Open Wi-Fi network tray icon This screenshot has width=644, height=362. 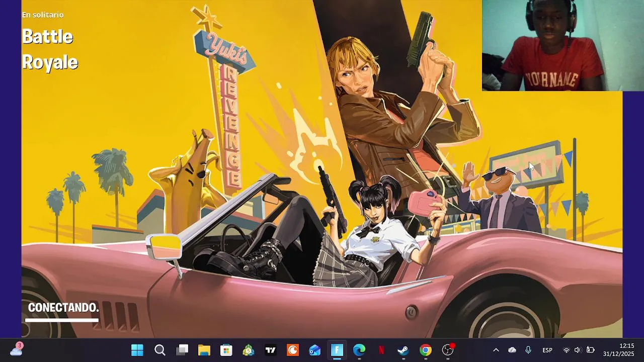pos(567,350)
